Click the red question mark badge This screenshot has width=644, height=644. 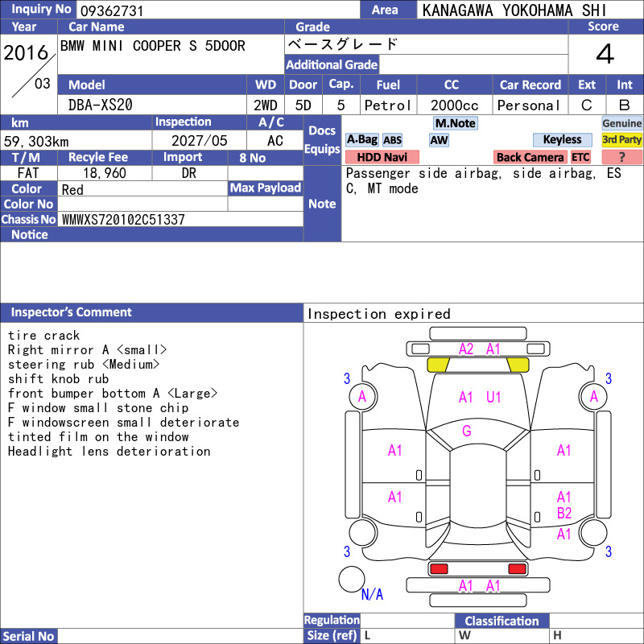tap(621, 157)
